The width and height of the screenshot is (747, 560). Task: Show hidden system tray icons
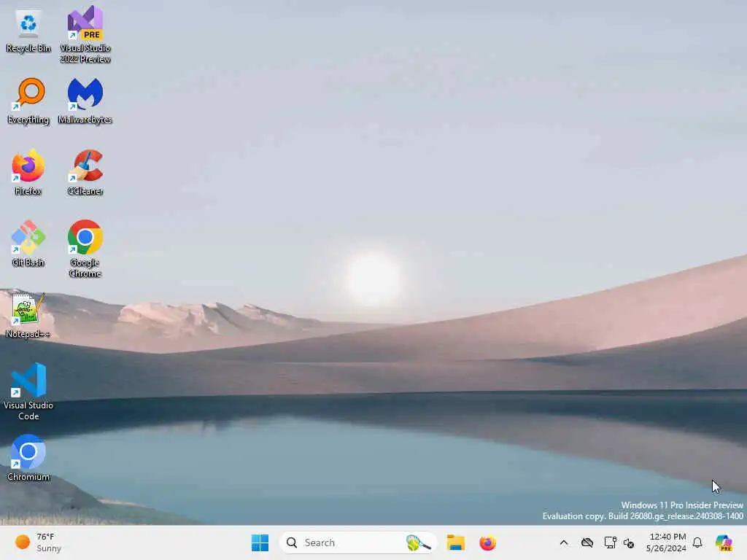pyautogui.click(x=564, y=542)
